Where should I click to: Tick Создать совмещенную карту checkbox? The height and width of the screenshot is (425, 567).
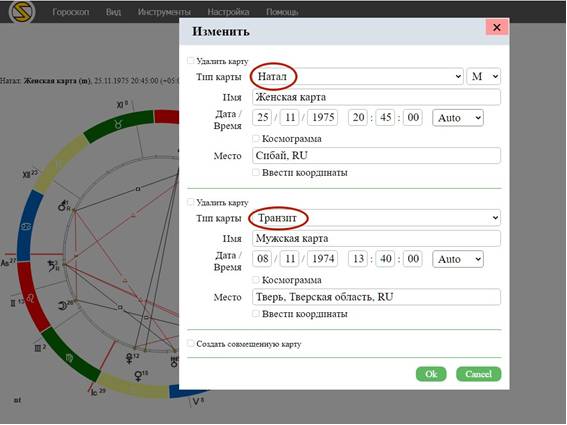[190, 343]
